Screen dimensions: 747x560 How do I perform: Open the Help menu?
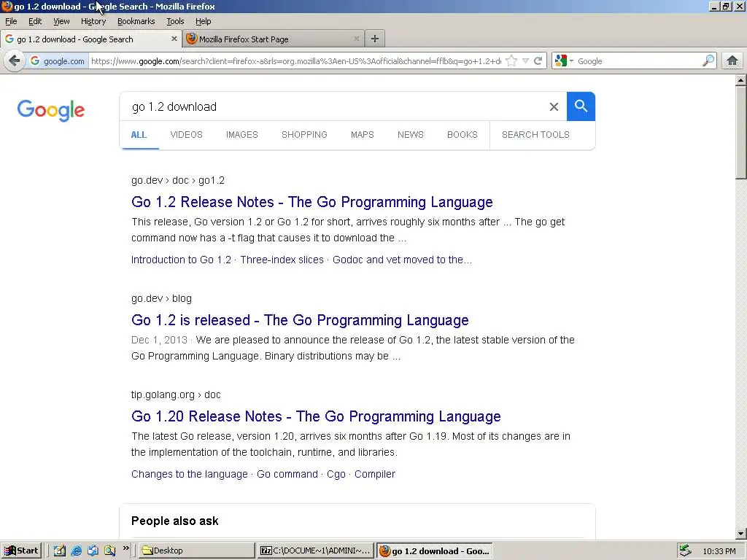click(x=204, y=21)
